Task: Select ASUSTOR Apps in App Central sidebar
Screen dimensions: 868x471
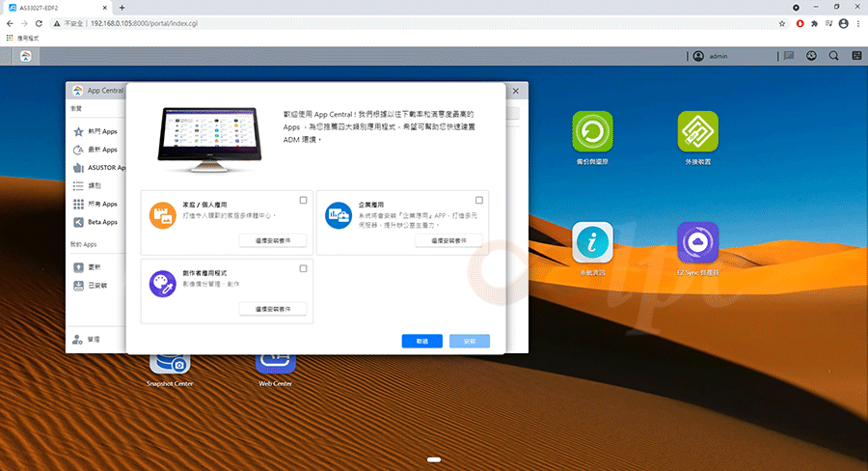Action: click(x=99, y=167)
